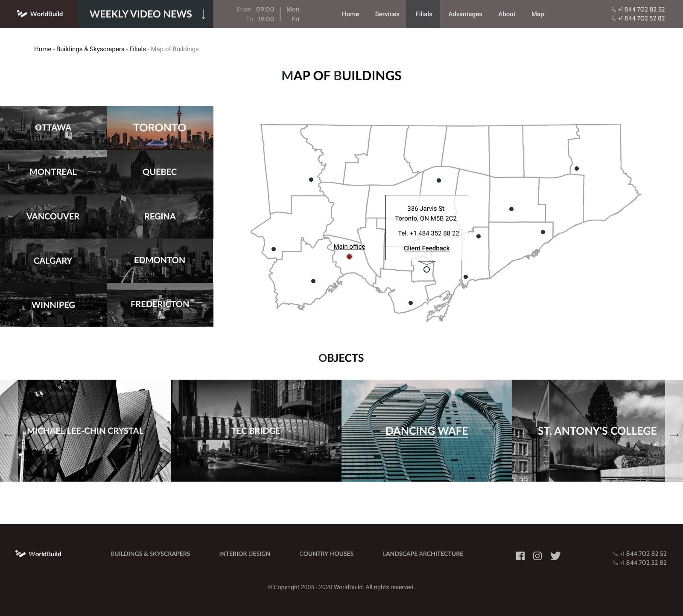This screenshot has height=616, width=683.
Task: Open footer Country Houses link
Action: tap(327, 554)
